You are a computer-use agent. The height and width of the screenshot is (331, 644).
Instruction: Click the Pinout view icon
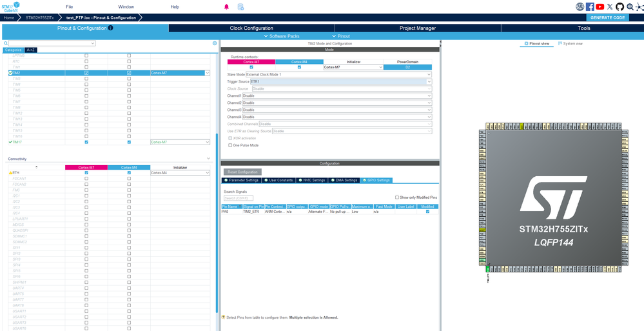[527, 44]
